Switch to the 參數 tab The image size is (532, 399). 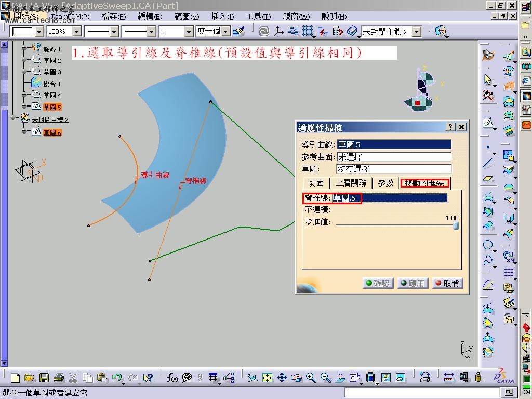click(x=386, y=183)
